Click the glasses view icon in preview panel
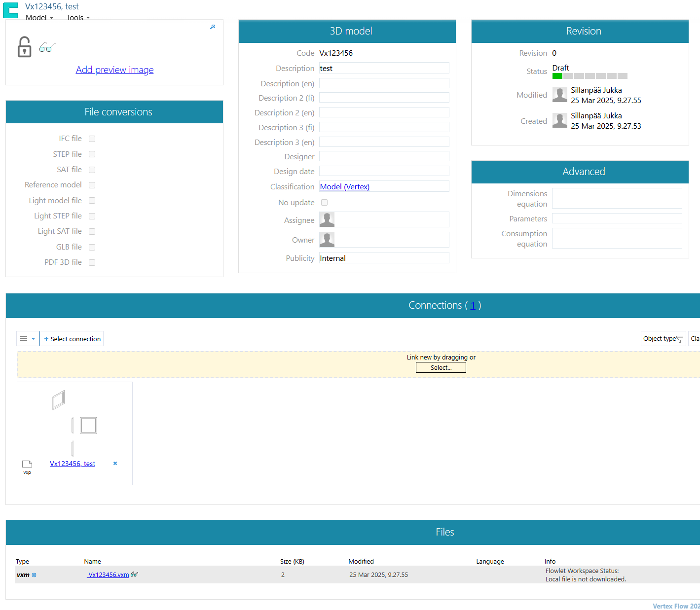This screenshot has width=700, height=610. [47, 47]
